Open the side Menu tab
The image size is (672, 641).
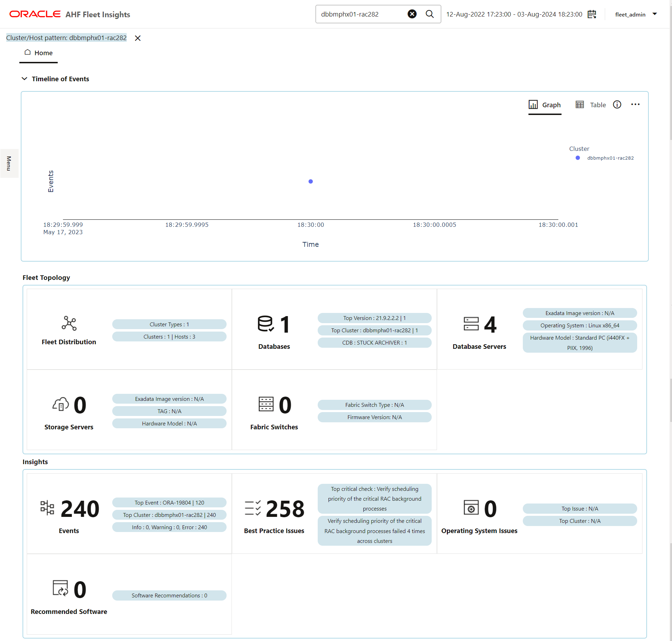click(9, 164)
